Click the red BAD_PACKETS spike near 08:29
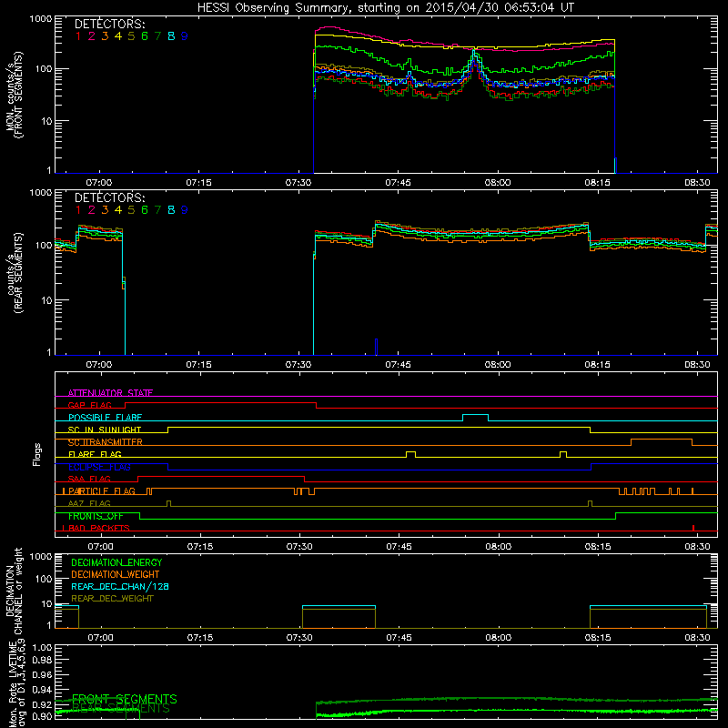Viewport: 728px width, 728px height. coord(693,528)
